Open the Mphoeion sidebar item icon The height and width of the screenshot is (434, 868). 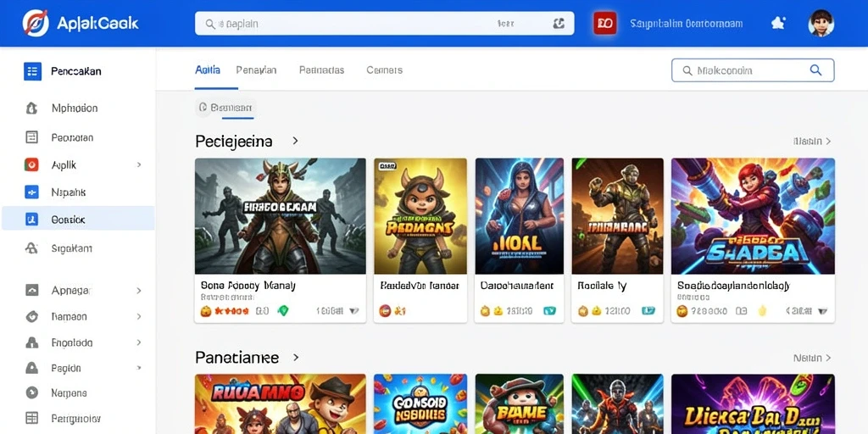tap(32, 108)
